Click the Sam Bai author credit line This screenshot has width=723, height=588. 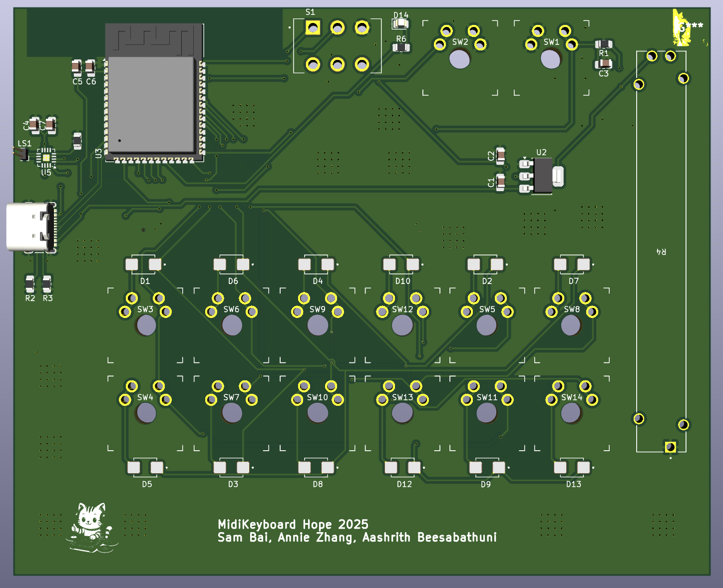(358, 538)
